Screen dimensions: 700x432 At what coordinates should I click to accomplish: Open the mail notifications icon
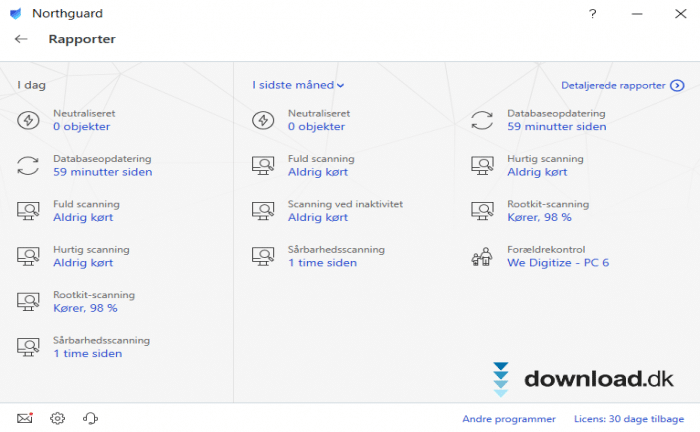(x=25, y=418)
